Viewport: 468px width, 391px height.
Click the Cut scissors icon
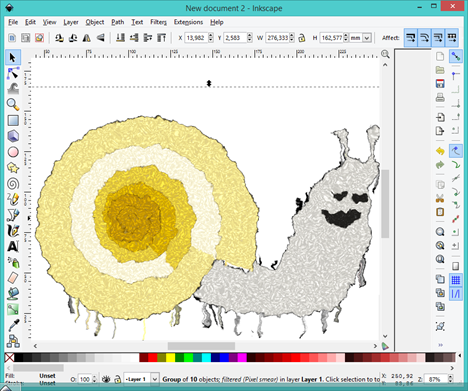440,199
